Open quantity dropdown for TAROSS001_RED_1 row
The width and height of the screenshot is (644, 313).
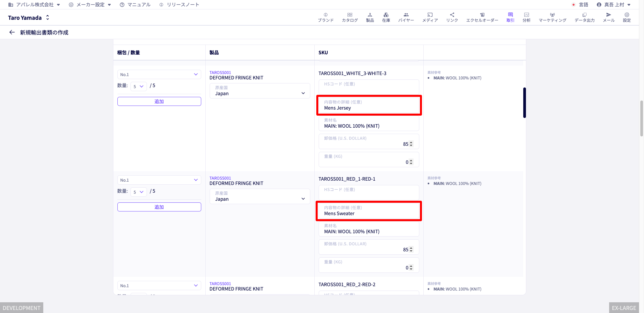click(139, 192)
